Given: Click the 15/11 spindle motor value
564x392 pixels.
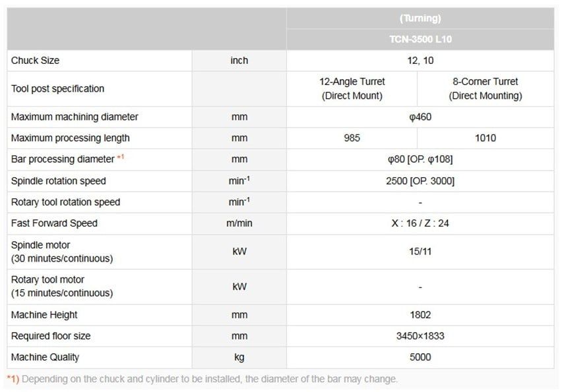Looking at the screenshot, I should (x=420, y=252).
